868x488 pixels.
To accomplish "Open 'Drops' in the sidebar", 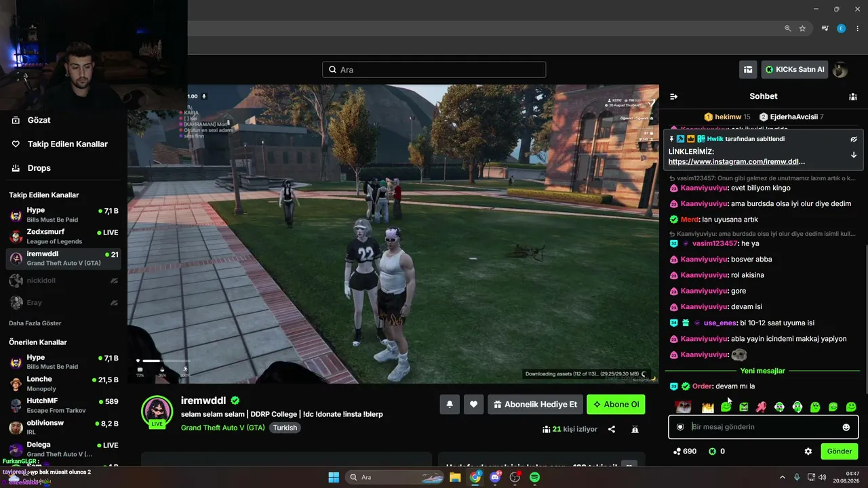I will click(x=39, y=168).
